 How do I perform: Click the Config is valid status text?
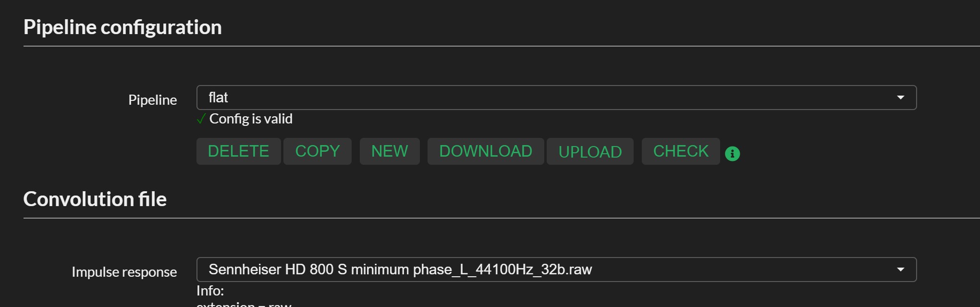(x=251, y=119)
